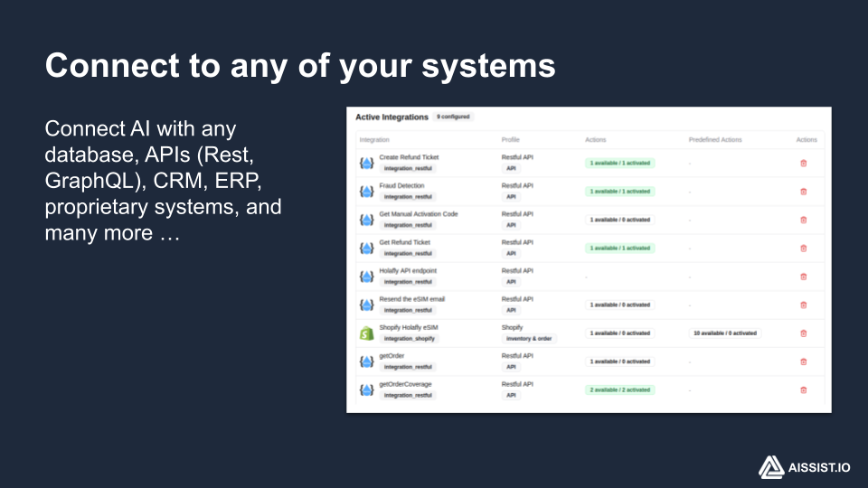The height and width of the screenshot is (488, 868).
Task: Remove the Get Manual Activation Code integration
Action: pyautogui.click(x=803, y=220)
